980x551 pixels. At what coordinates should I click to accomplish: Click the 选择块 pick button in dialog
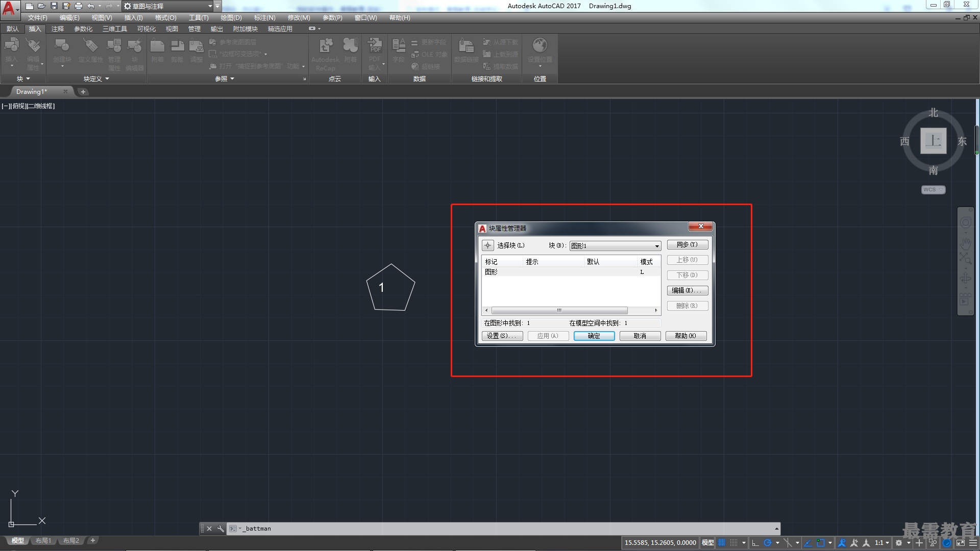[x=488, y=245]
